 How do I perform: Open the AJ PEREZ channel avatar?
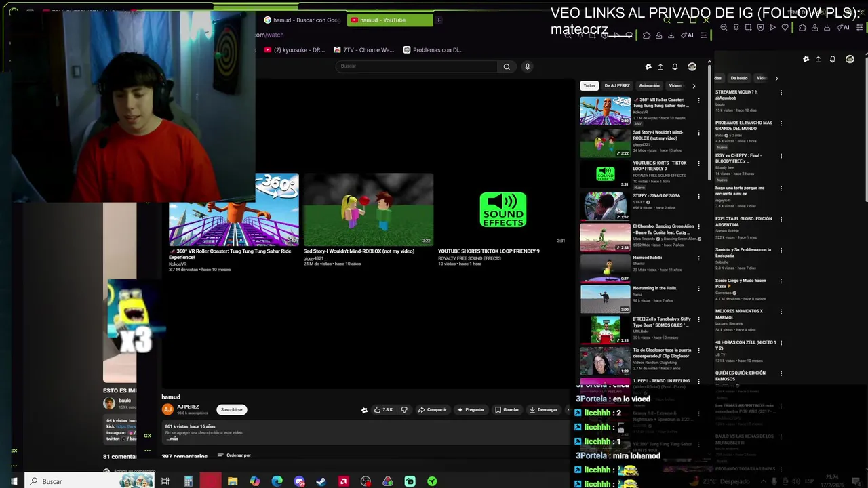tap(167, 409)
